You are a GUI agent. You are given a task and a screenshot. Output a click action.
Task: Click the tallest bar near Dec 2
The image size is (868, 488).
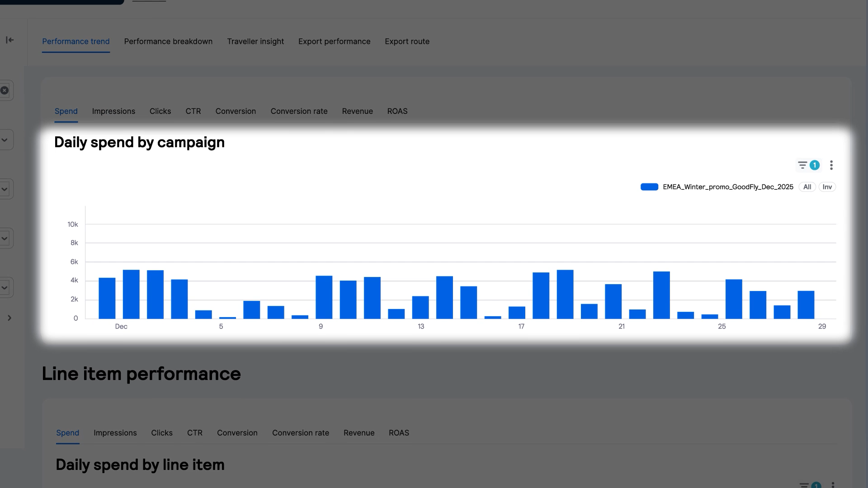point(131,294)
